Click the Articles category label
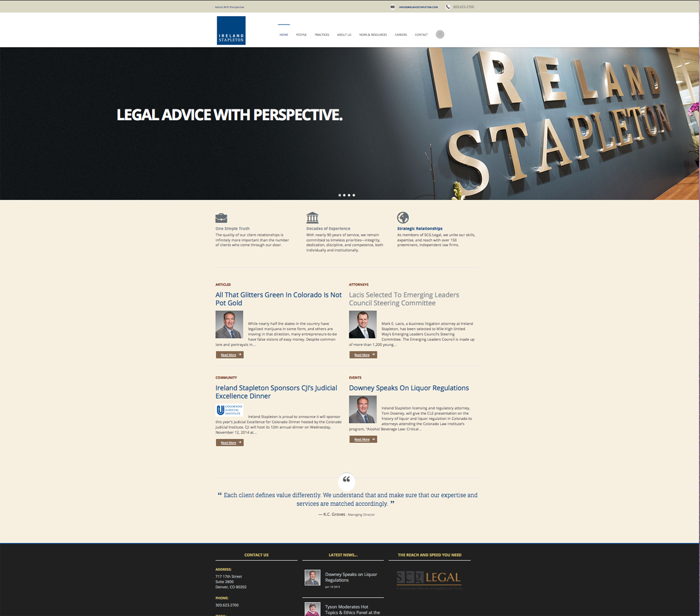This screenshot has width=700, height=616. pos(223,285)
